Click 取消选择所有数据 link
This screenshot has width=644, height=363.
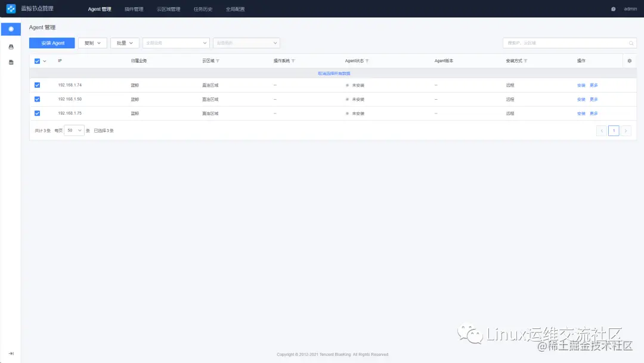click(x=334, y=73)
